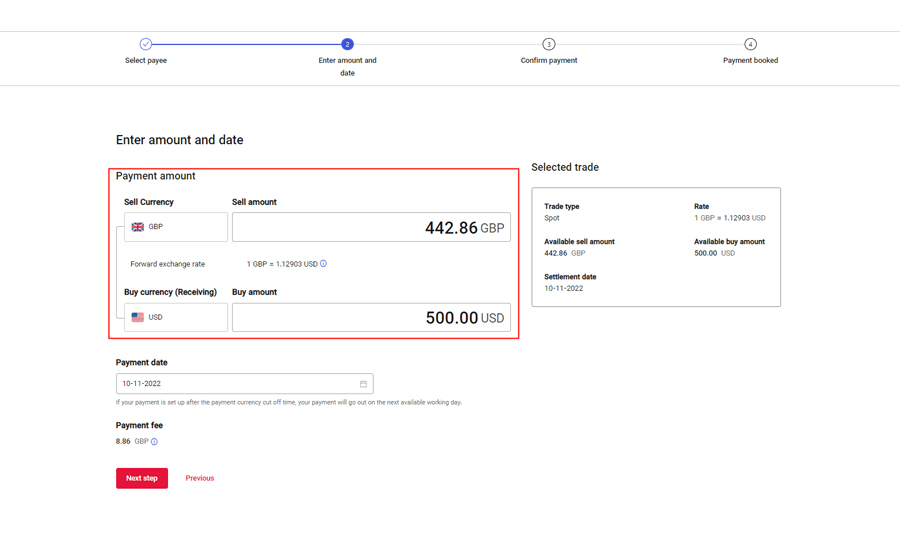Click step 3 circle in progress bar

pyautogui.click(x=549, y=44)
